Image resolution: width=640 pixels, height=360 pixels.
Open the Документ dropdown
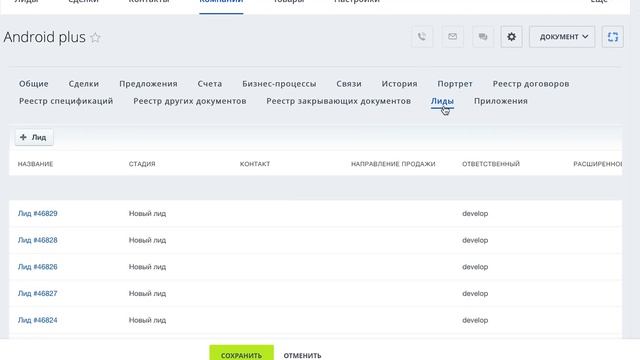562,37
